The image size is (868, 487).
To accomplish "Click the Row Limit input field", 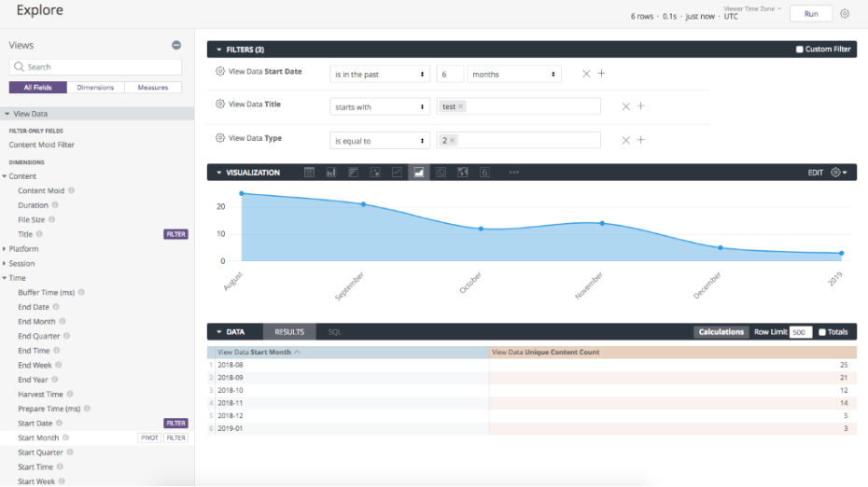I will pos(800,332).
